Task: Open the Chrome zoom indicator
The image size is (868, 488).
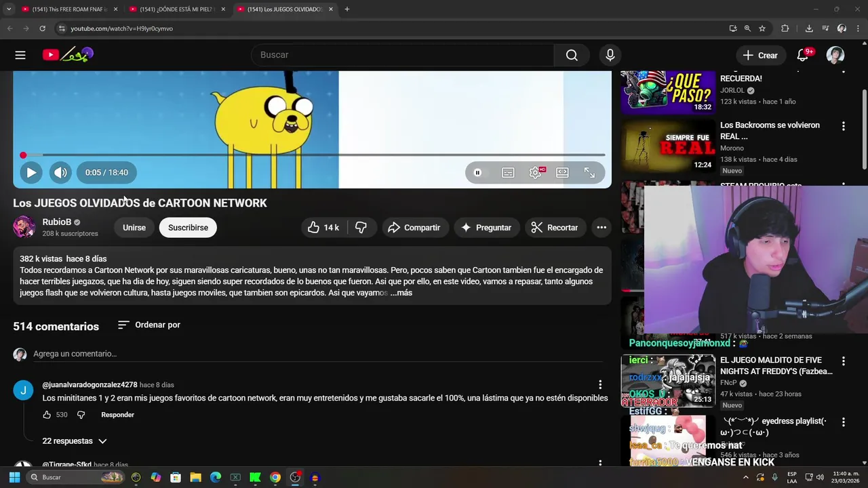Action: tap(747, 28)
